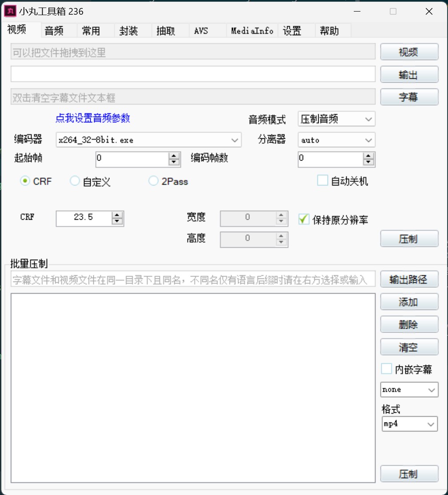
Task: Increase the CRF value with up arrow
Action: (x=117, y=215)
